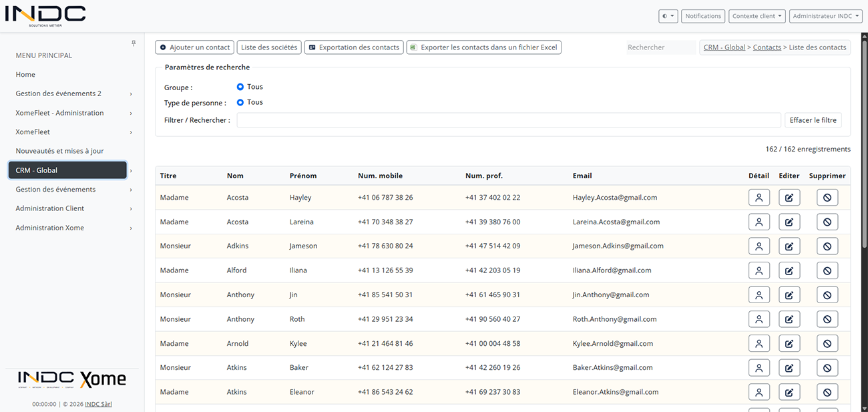The width and height of the screenshot is (868, 412).
Task: Open the Contexte client dropdown
Action: click(x=756, y=16)
